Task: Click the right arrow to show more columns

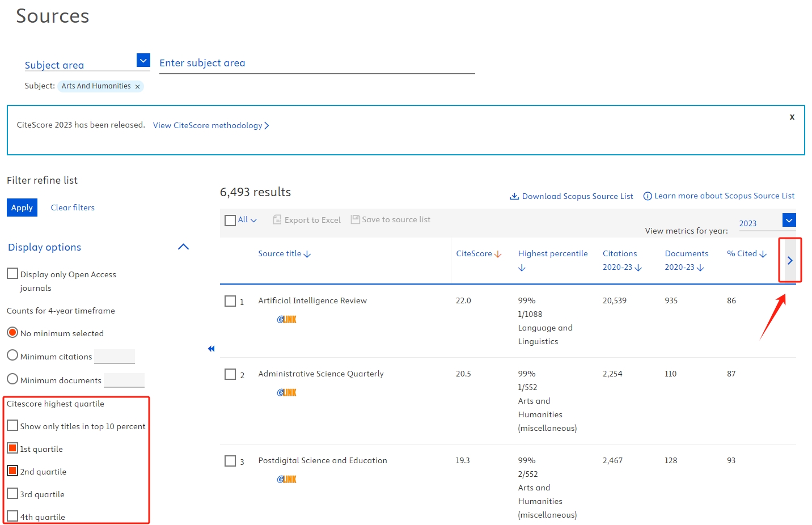Action: tap(789, 260)
